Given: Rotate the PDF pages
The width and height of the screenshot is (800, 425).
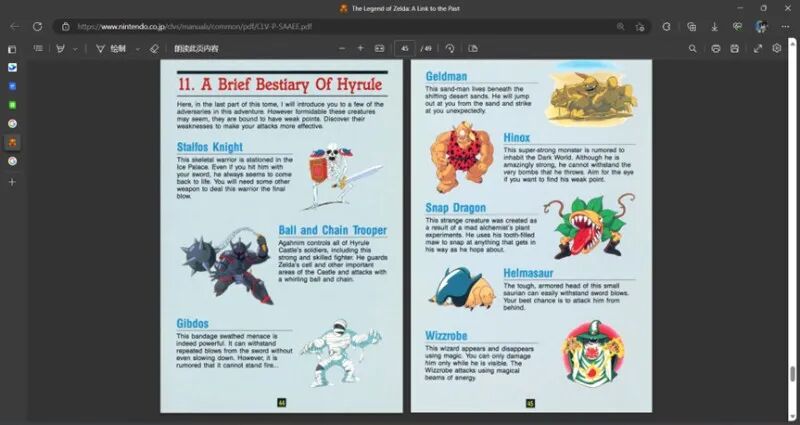Looking at the screenshot, I should tap(449, 48).
